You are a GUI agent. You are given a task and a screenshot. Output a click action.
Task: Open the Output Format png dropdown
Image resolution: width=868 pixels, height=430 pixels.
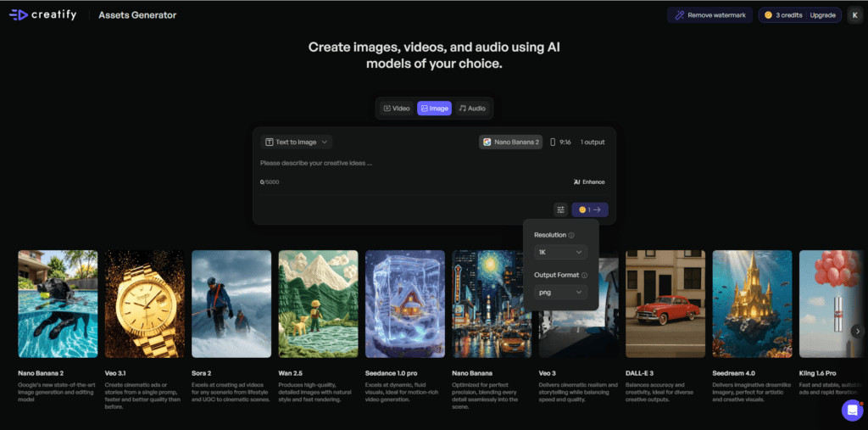[x=561, y=292]
